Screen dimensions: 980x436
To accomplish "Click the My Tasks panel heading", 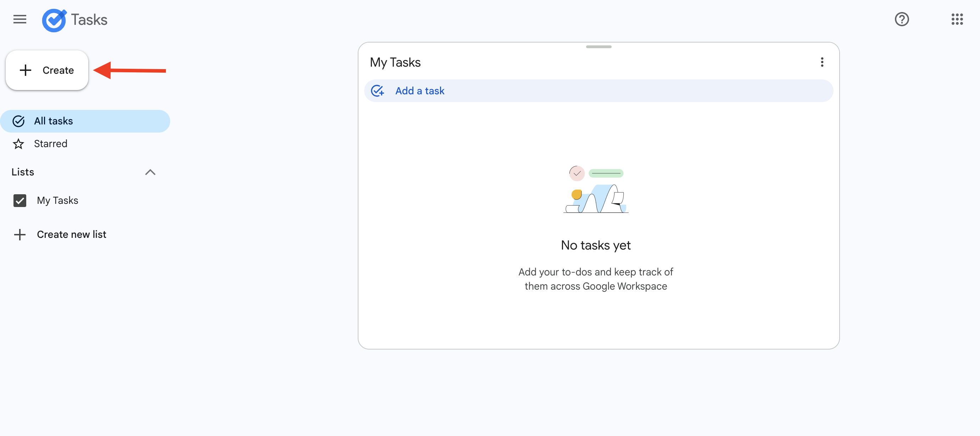I will [x=395, y=62].
